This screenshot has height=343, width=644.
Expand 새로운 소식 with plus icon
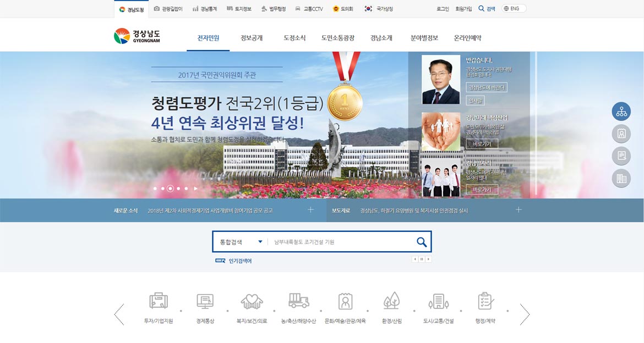(x=311, y=210)
